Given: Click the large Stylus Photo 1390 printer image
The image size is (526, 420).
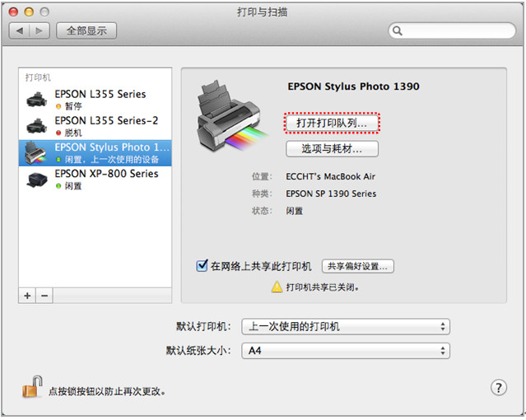Looking at the screenshot, I should click(x=232, y=116).
